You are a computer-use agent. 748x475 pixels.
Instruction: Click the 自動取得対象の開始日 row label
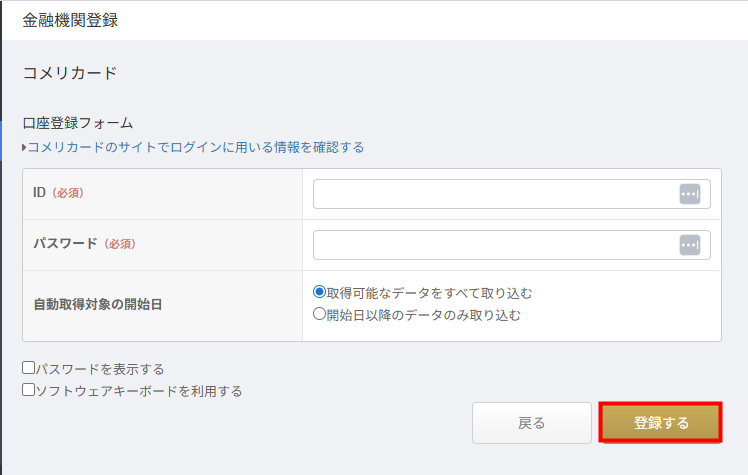97,304
